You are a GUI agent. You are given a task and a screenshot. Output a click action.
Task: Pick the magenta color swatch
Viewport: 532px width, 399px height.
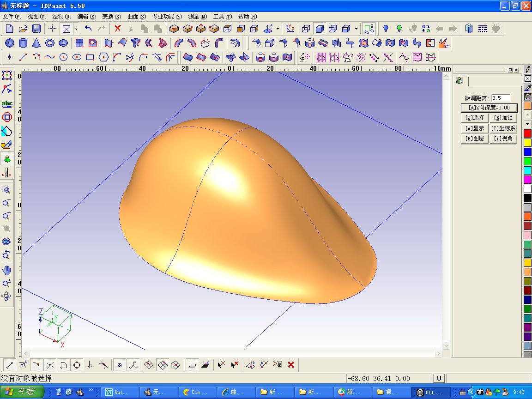pos(527,180)
